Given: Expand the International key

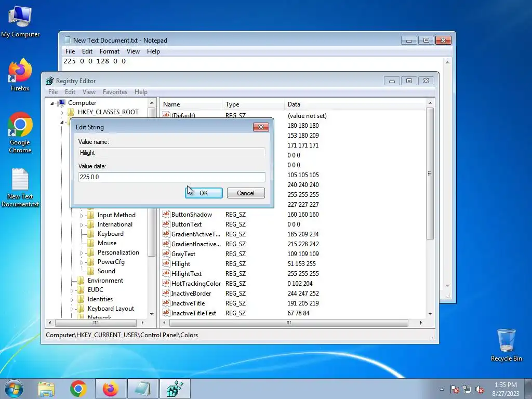Looking at the screenshot, I should [82, 224].
